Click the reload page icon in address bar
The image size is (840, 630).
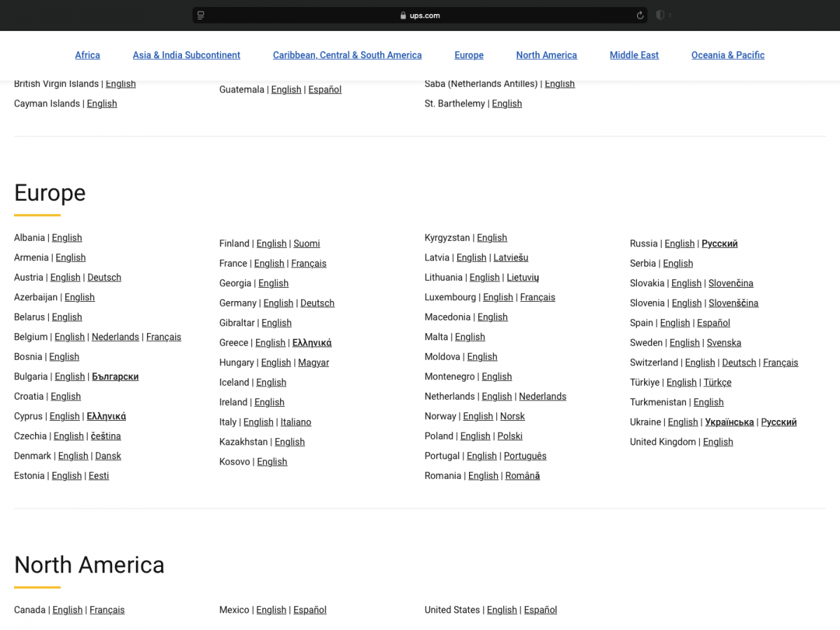640,15
